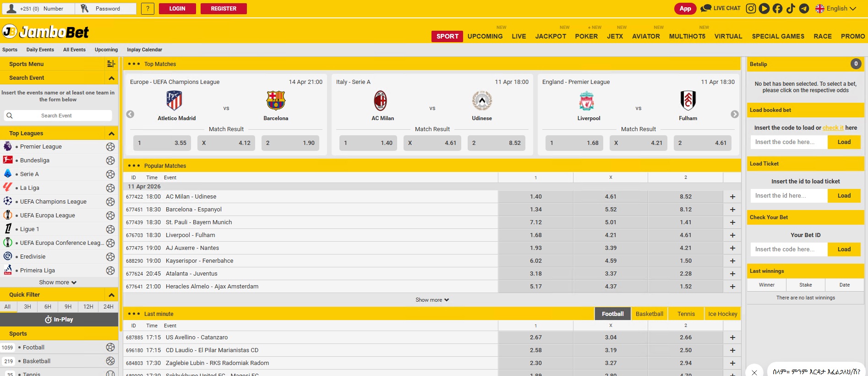Click the phone Number login field
The width and height of the screenshot is (868, 376).
(38, 9)
